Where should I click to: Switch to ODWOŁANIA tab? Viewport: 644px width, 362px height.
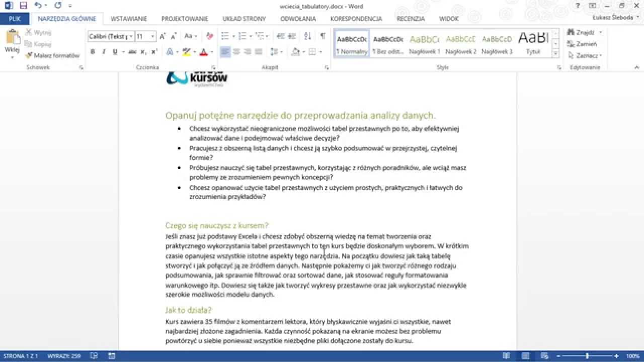[298, 19]
